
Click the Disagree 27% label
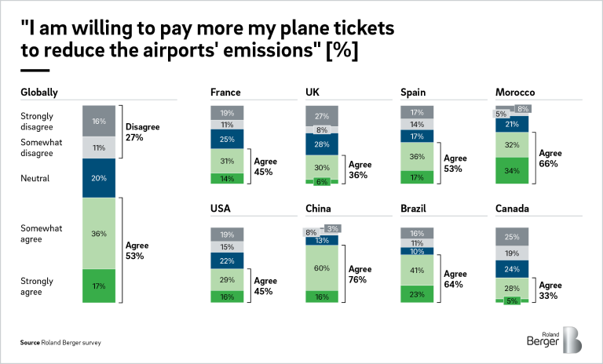[x=141, y=131]
